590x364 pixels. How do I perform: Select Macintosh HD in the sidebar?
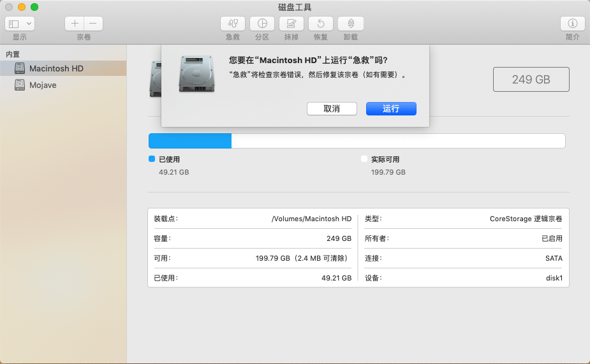(x=63, y=68)
